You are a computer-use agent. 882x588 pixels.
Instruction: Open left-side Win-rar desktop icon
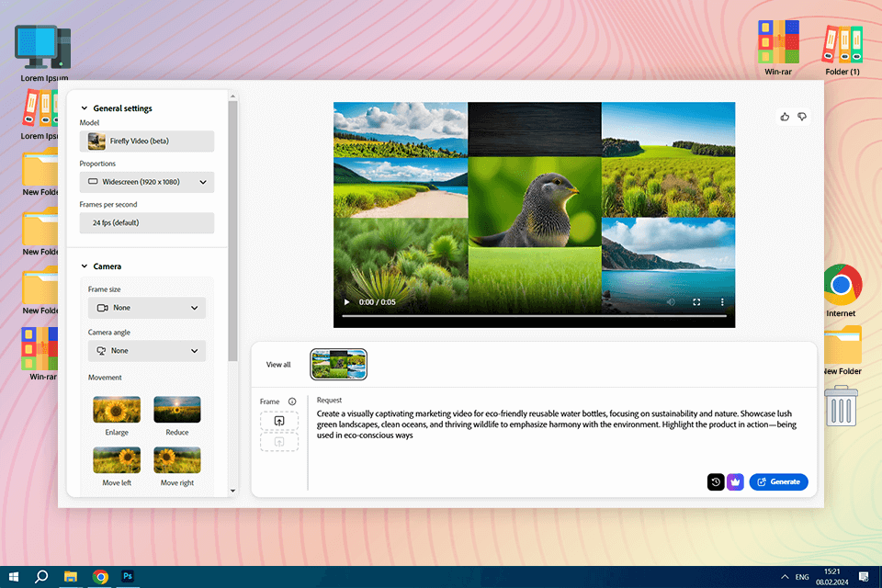click(x=40, y=354)
